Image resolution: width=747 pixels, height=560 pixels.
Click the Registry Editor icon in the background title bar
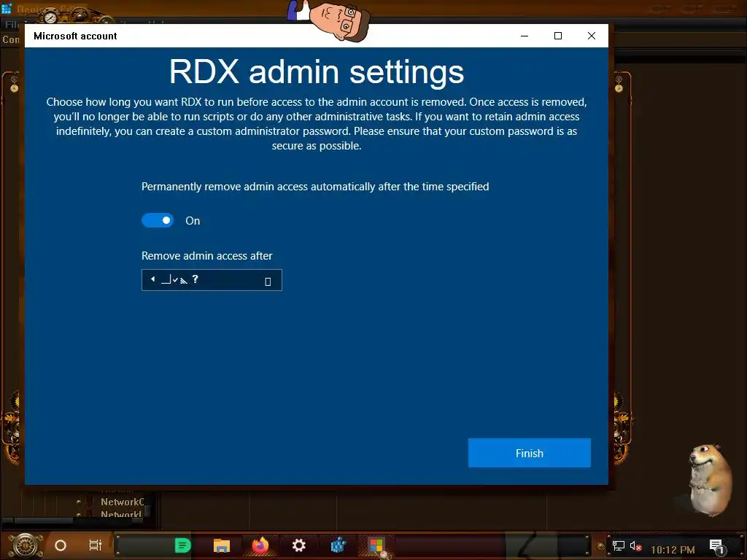[x=6, y=9]
